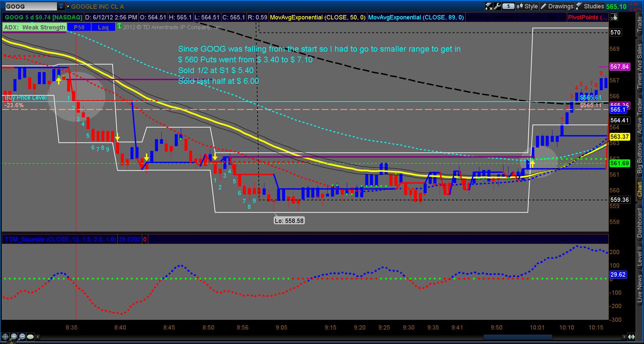
Task: Open the Dashboard side tab
Action: (x=640, y=223)
